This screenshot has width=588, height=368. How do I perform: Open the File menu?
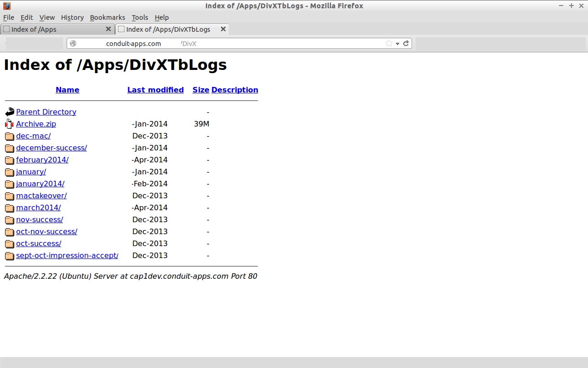click(9, 17)
